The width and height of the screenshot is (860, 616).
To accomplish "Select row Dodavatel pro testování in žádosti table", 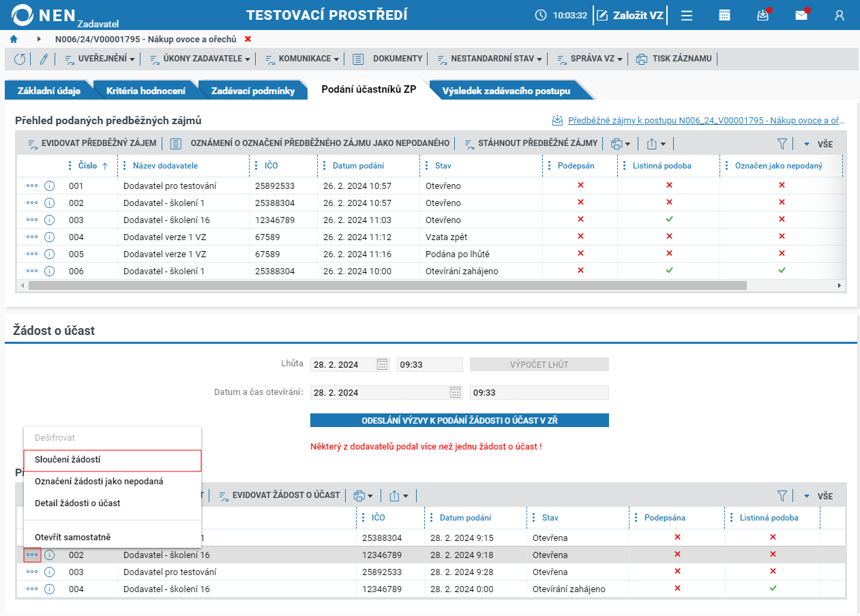I will (x=431, y=572).
